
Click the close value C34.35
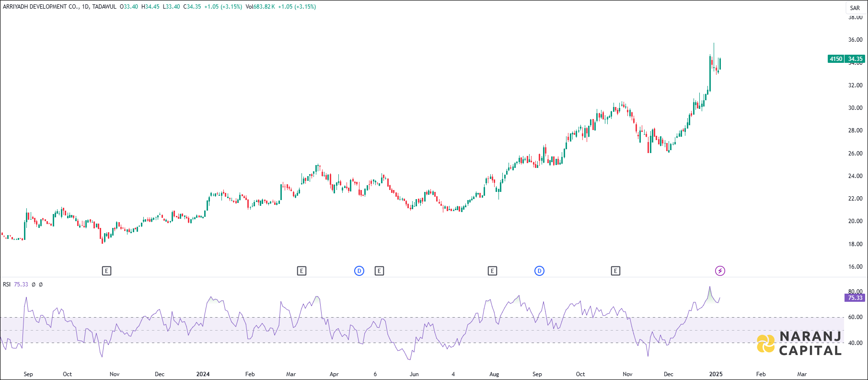pyautogui.click(x=192, y=7)
